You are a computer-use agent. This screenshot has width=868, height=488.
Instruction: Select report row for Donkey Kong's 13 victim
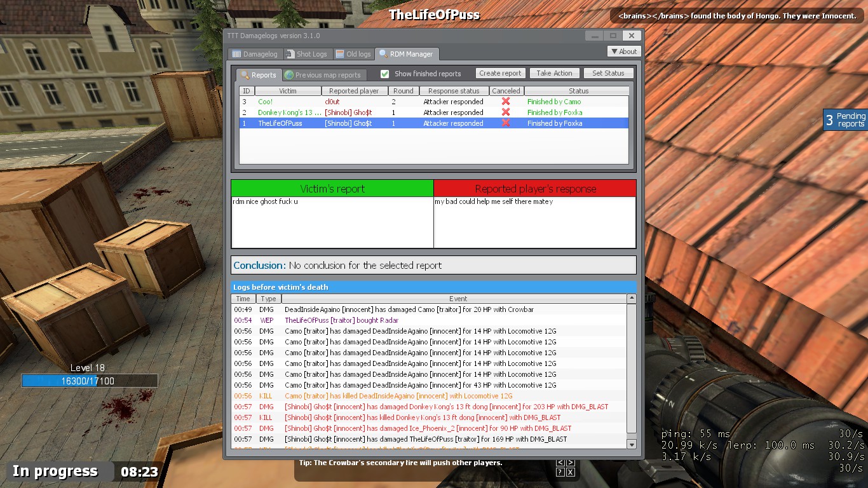434,112
